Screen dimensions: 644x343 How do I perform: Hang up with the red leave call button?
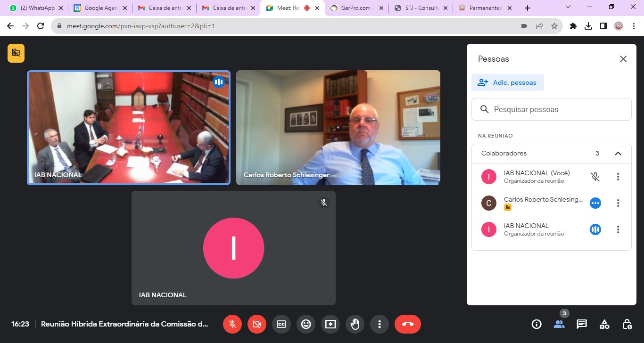408,324
